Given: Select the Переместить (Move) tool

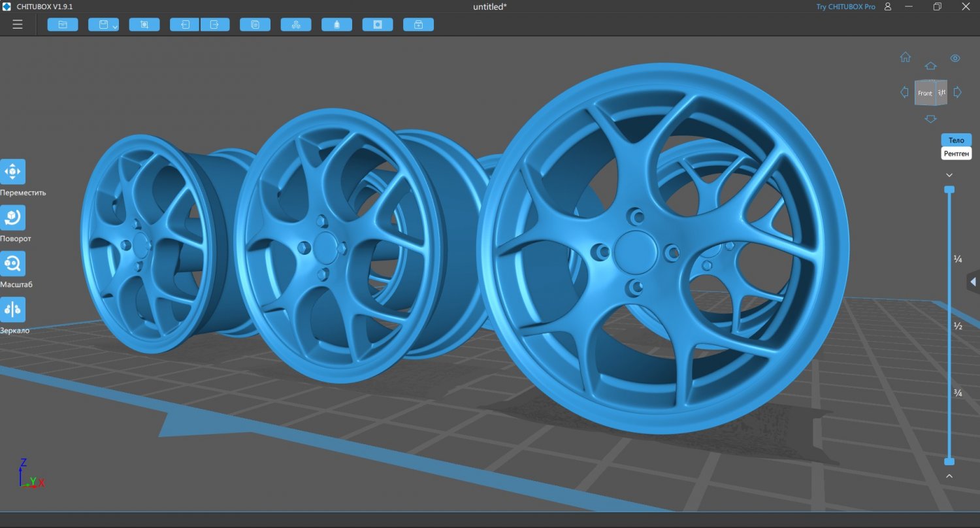Looking at the screenshot, I should pyautogui.click(x=14, y=173).
